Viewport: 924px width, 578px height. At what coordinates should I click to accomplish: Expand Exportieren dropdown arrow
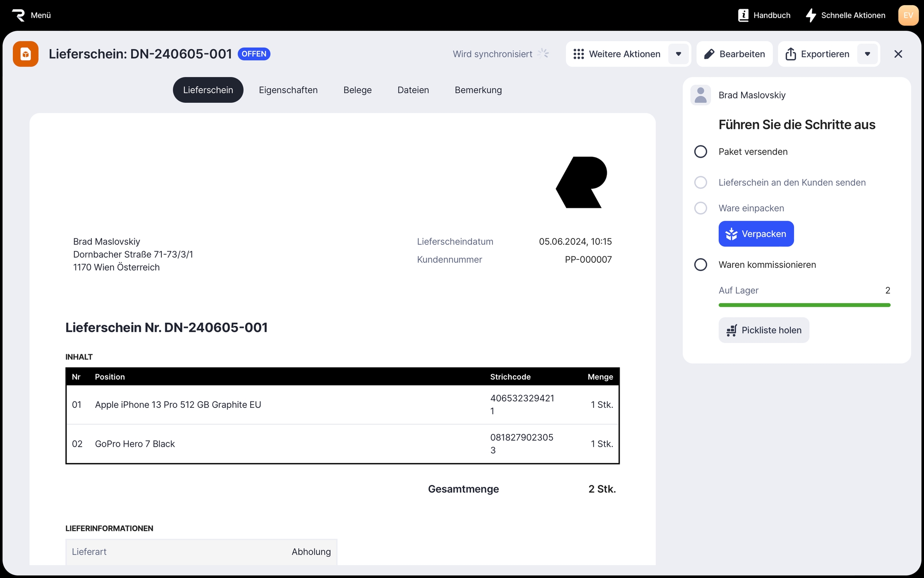[x=867, y=54]
